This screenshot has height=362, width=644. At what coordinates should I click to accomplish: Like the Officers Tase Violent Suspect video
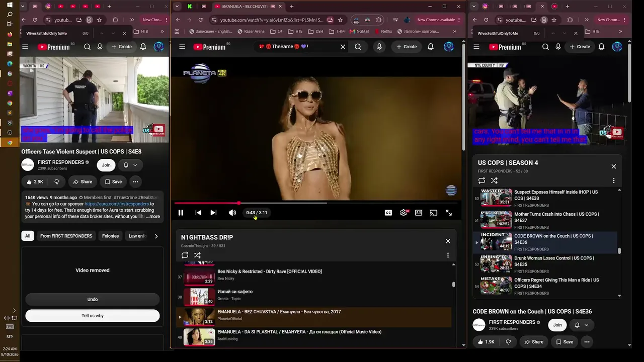(35, 182)
